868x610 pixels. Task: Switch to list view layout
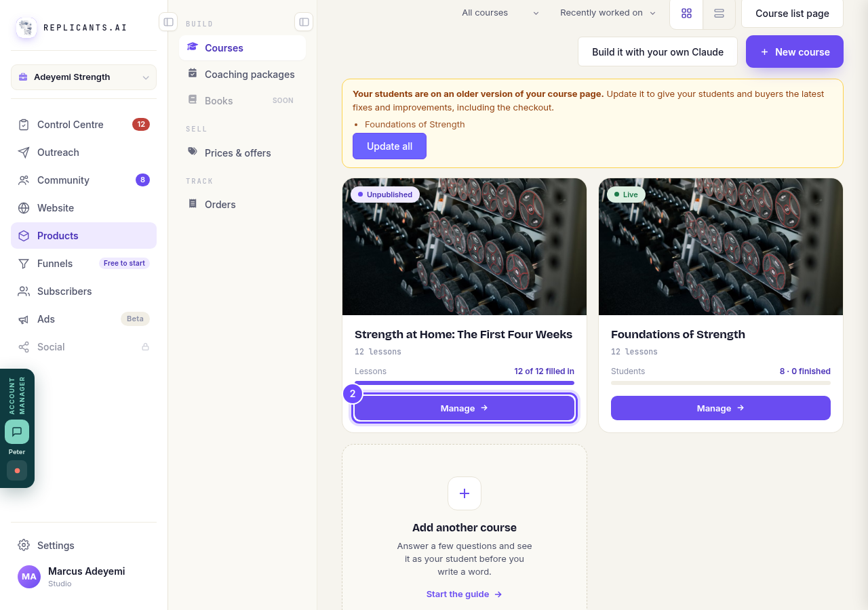pyautogui.click(x=719, y=14)
